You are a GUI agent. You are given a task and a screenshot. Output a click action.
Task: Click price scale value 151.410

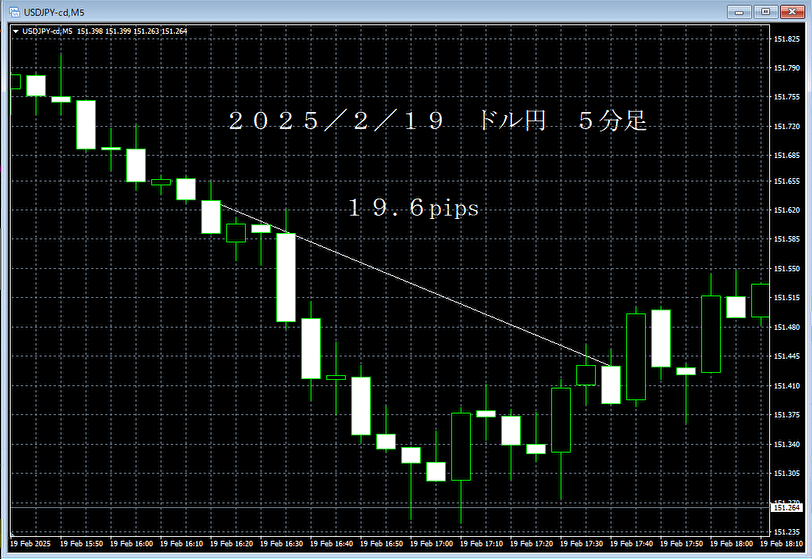787,386
